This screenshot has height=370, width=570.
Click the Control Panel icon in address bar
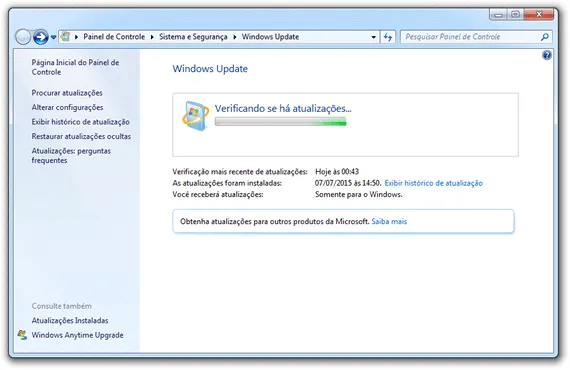click(x=65, y=36)
